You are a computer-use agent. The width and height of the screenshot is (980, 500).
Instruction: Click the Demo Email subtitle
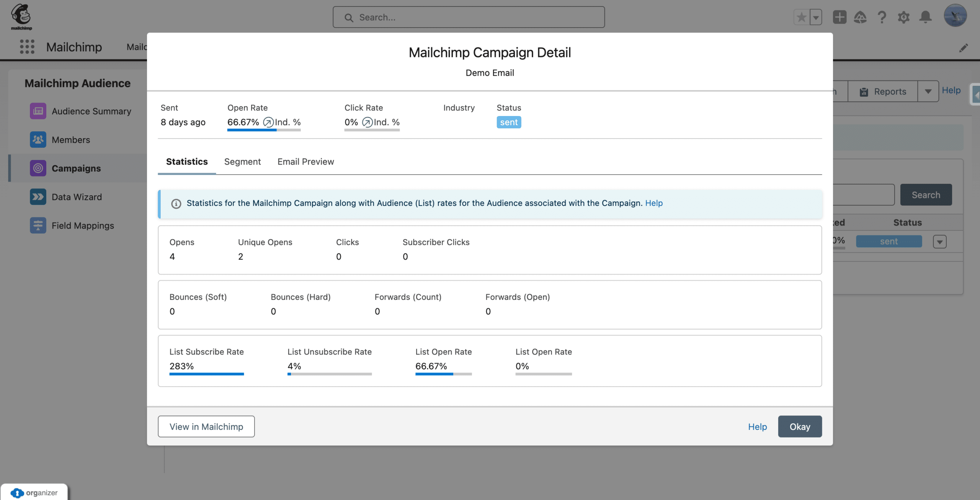pyautogui.click(x=490, y=73)
